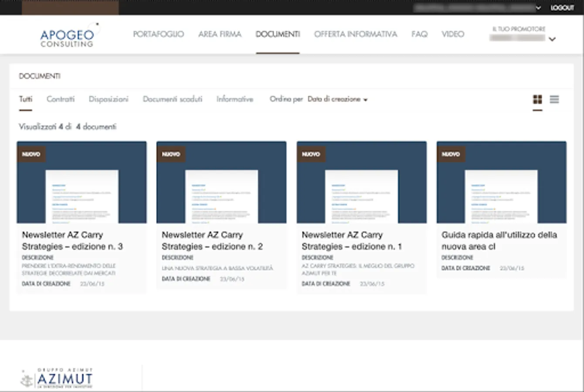Screen dimensions: 584x392
Task: Open thumbnail of Newsletter edizione n. 3
Action: point(82,182)
